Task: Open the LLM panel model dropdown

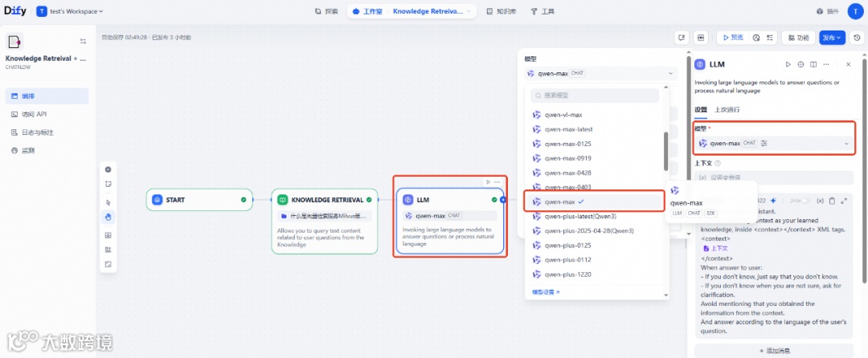Action: tap(773, 144)
